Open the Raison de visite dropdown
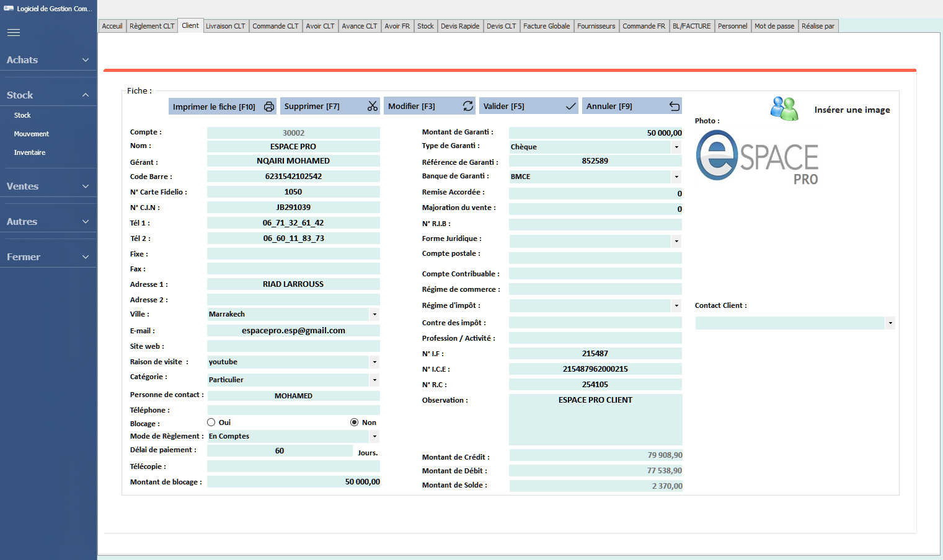The image size is (943, 560). tap(374, 362)
